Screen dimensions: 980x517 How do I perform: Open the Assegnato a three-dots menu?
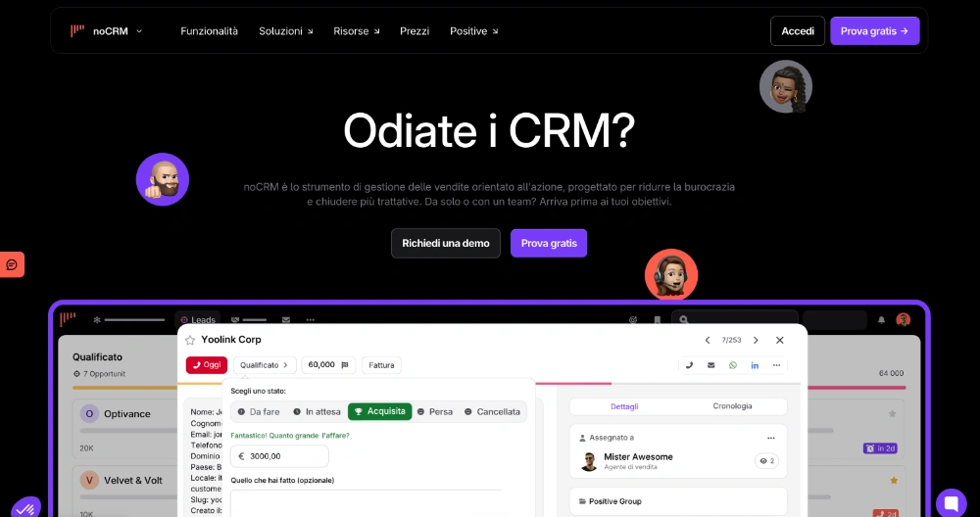pos(771,438)
